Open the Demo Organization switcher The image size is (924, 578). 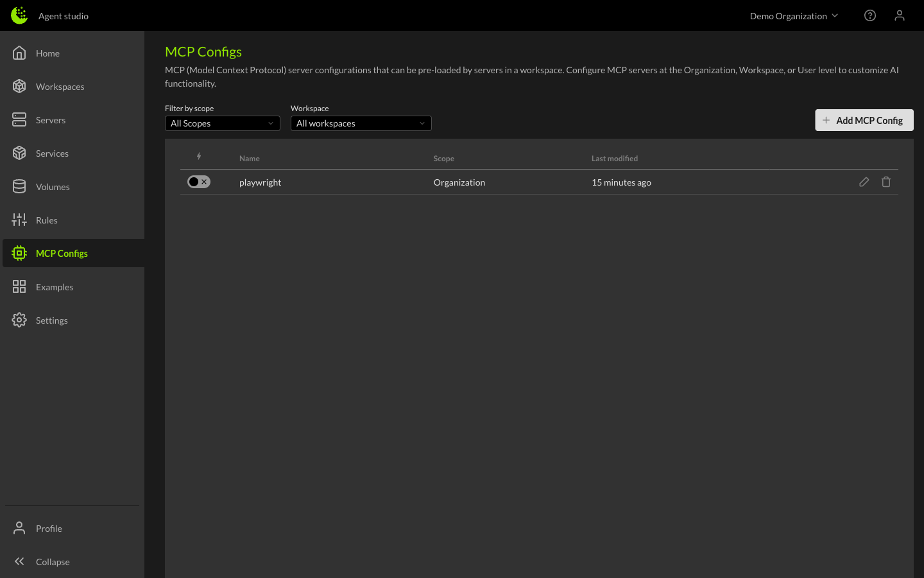click(x=793, y=16)
